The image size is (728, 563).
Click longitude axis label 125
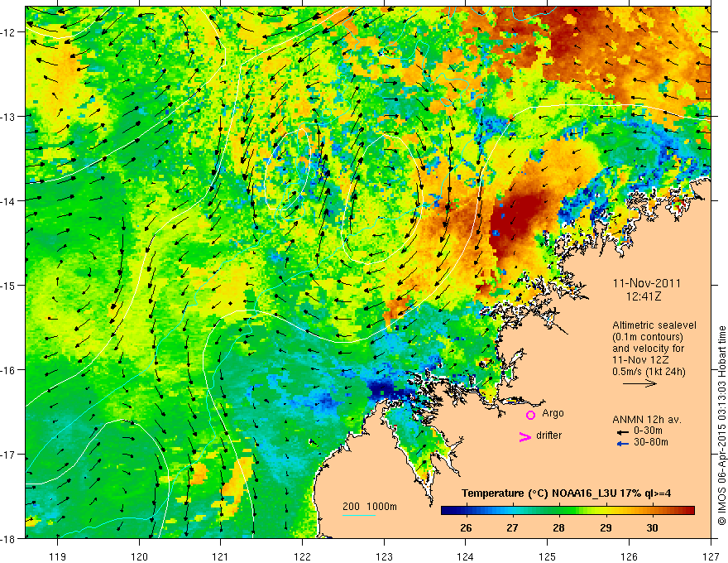(548, 557)
